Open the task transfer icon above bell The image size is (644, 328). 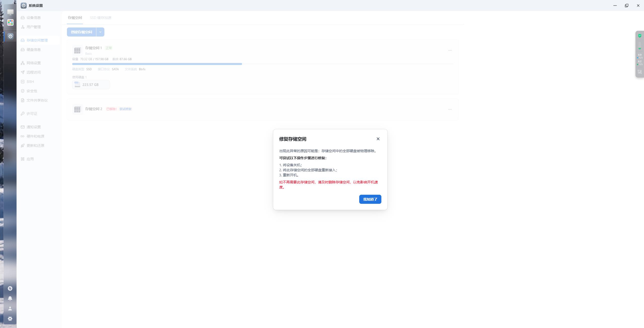point(10,288)
